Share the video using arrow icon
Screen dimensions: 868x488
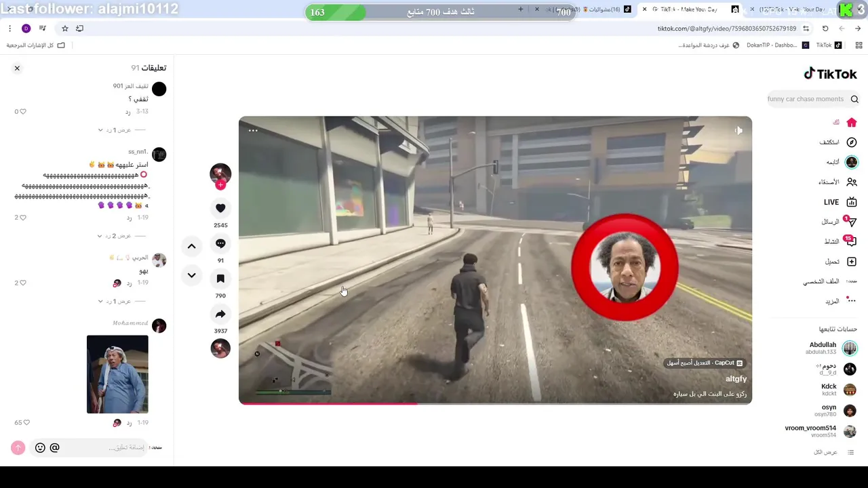220,314
